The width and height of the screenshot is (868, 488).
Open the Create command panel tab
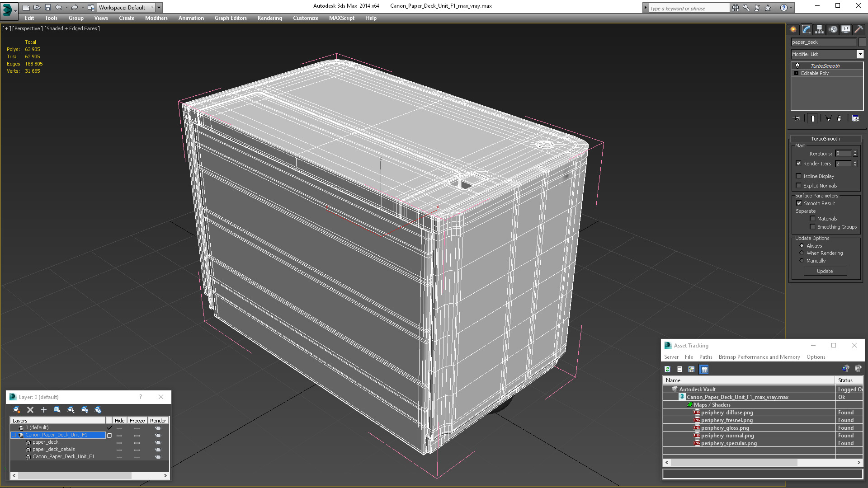pyautogui.click(x=793, y=29)
